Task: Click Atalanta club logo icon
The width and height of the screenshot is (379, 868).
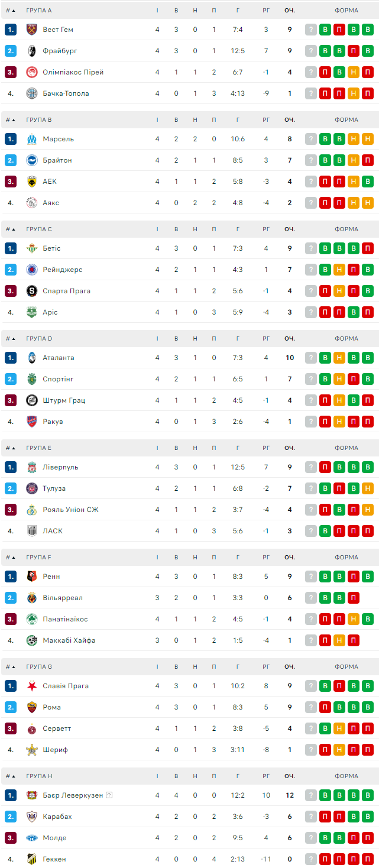Action: [32, 358]
